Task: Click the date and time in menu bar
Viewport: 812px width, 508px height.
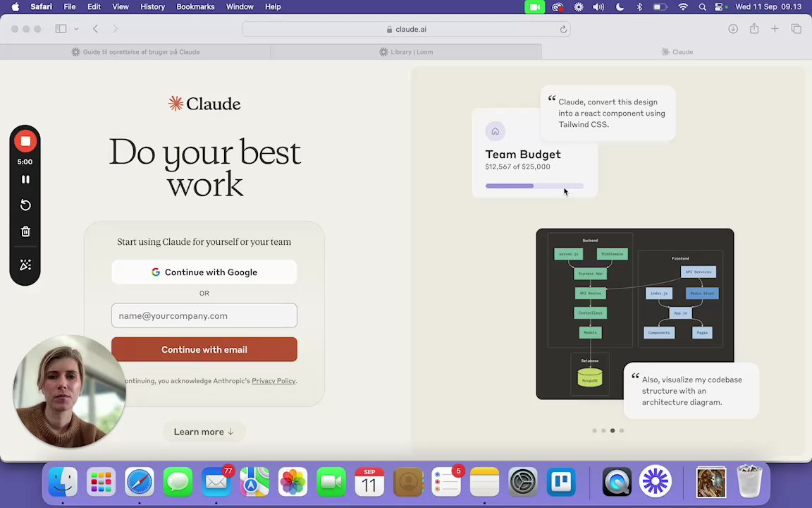Action: tap(768, 7)
